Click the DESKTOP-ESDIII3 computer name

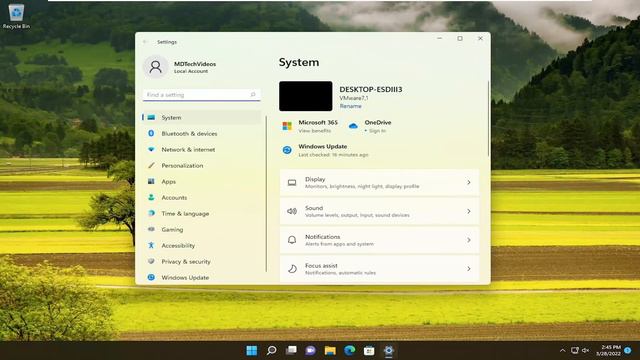point(371,89)
